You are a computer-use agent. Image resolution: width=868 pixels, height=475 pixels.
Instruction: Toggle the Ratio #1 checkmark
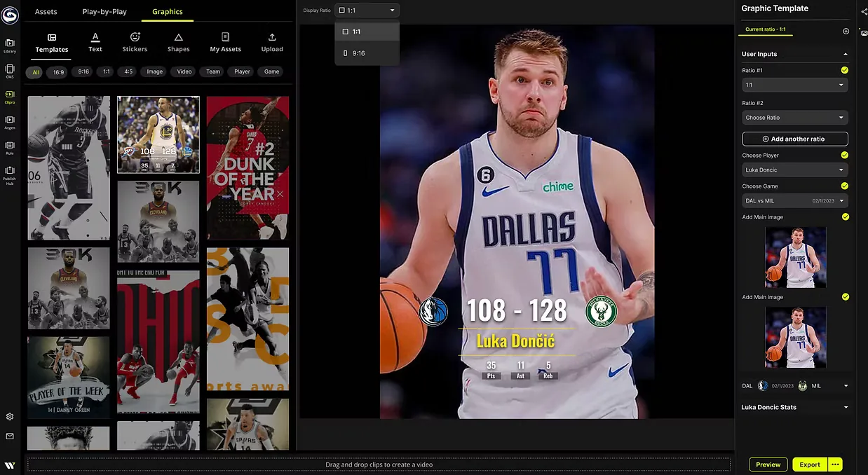coord(844,70)
